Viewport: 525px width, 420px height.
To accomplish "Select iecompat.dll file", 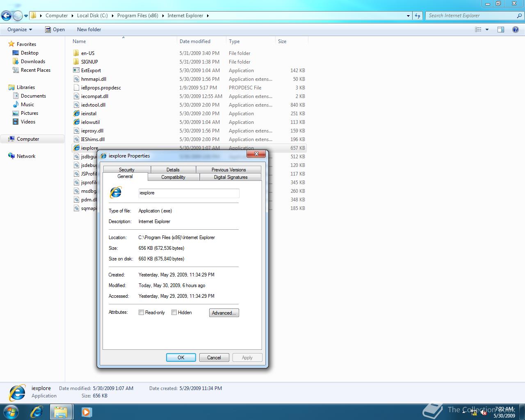I will coord(95,96).
